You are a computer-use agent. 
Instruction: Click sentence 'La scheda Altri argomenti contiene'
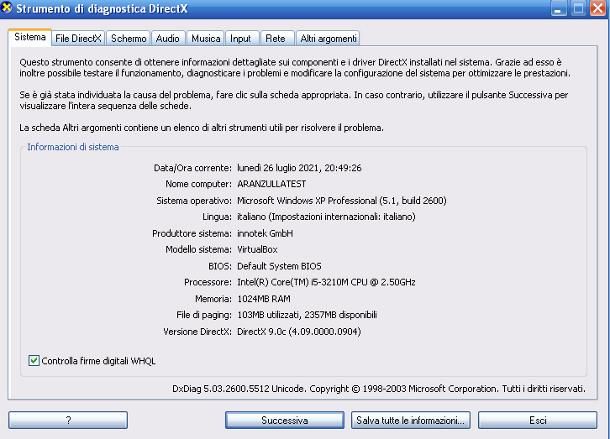(x=201, y=128)
